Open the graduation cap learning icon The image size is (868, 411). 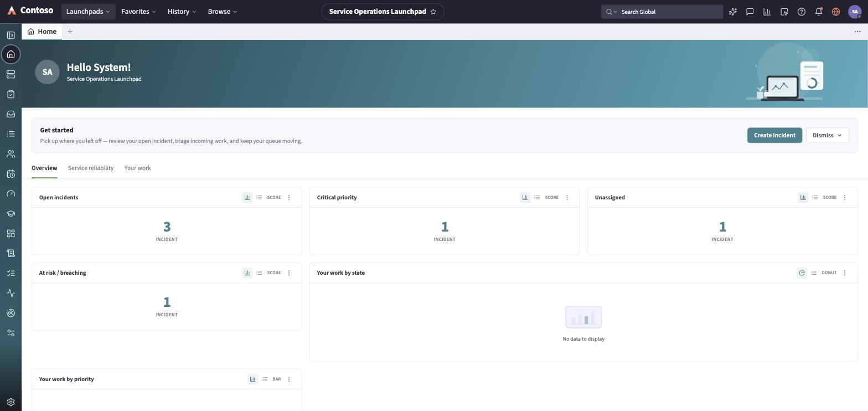coord(11,214)
